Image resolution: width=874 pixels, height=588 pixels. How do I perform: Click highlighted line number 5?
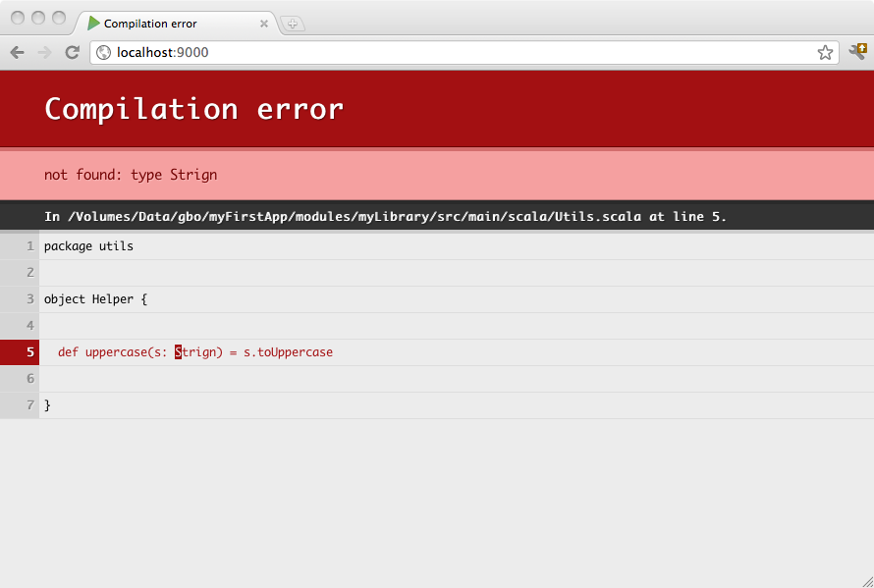coord(20,352)
